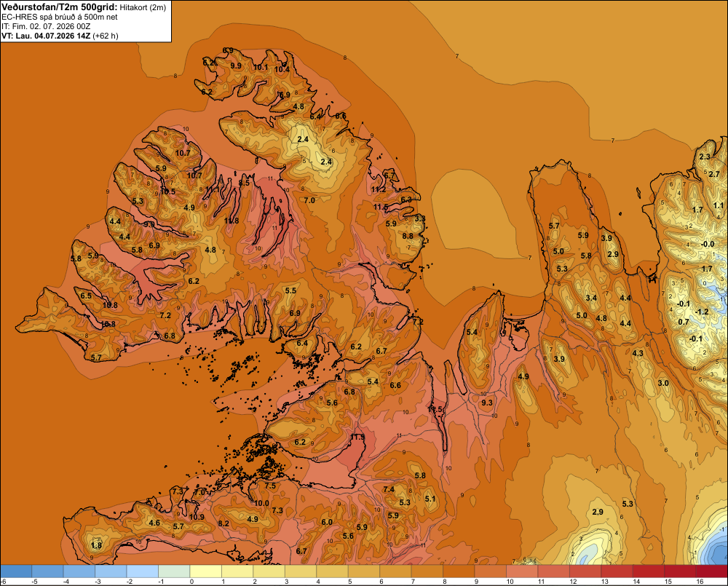Click the 16 tick label on the legend

(x=700, y=582)
